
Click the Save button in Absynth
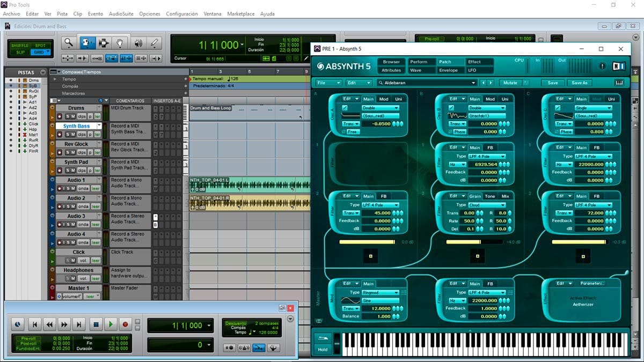(553, 83)
